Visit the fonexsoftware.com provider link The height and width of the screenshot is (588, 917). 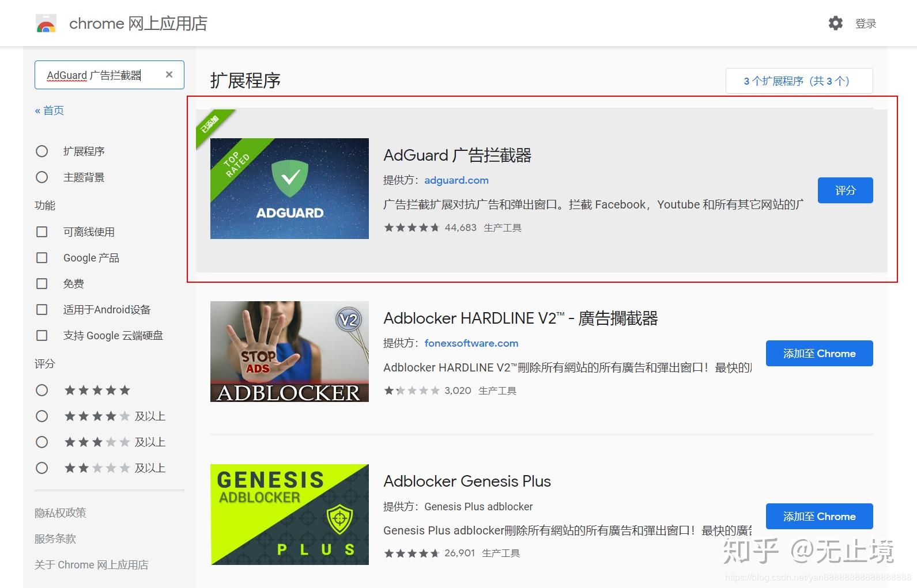[471, 343]
